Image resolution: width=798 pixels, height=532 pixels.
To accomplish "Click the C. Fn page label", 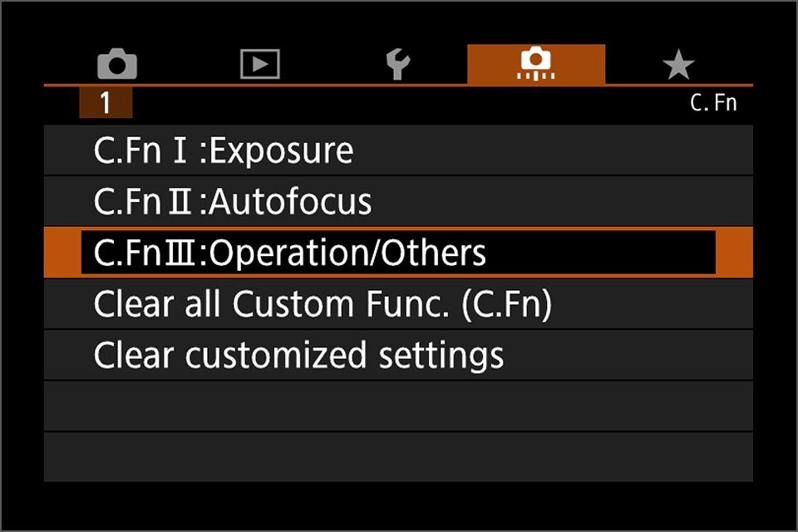I will 713,103.
